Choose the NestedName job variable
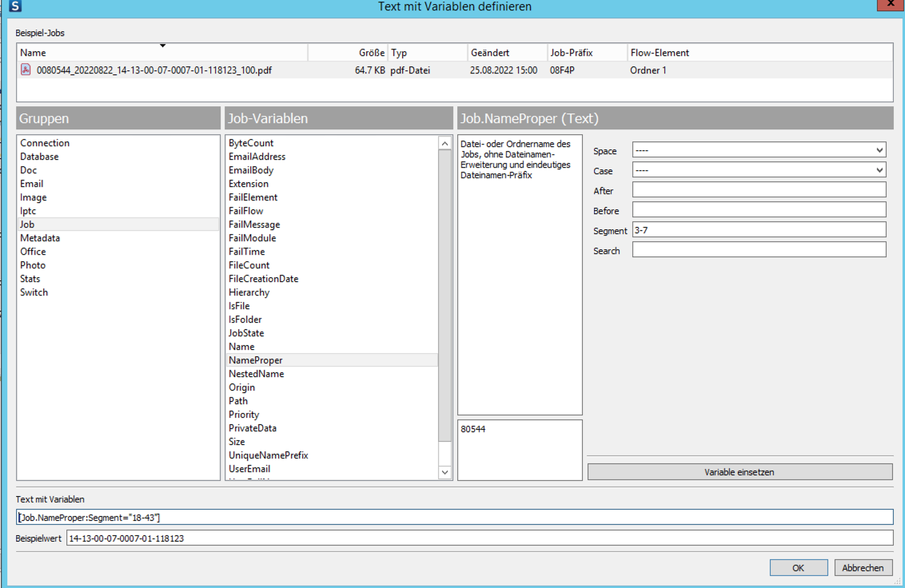This screenshot has width=905, height=588. coord(256,374)
